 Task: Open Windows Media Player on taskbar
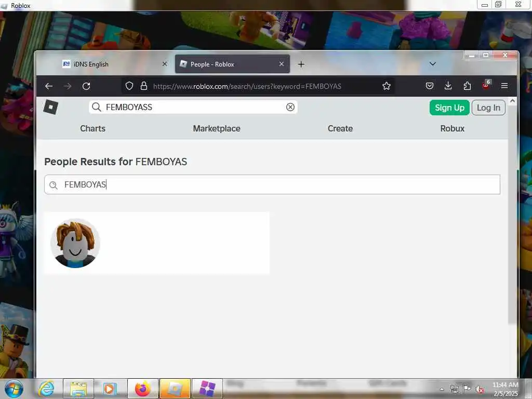pos(109,389)
